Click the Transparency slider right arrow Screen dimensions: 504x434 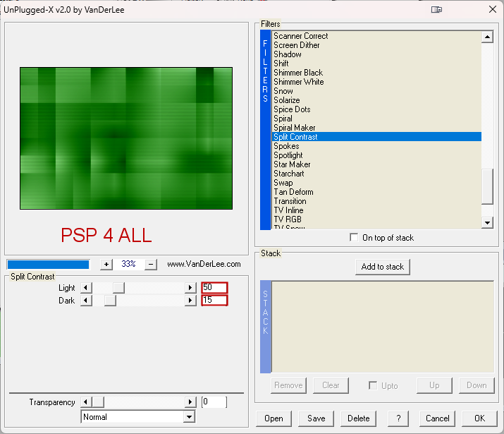(190, 402)
